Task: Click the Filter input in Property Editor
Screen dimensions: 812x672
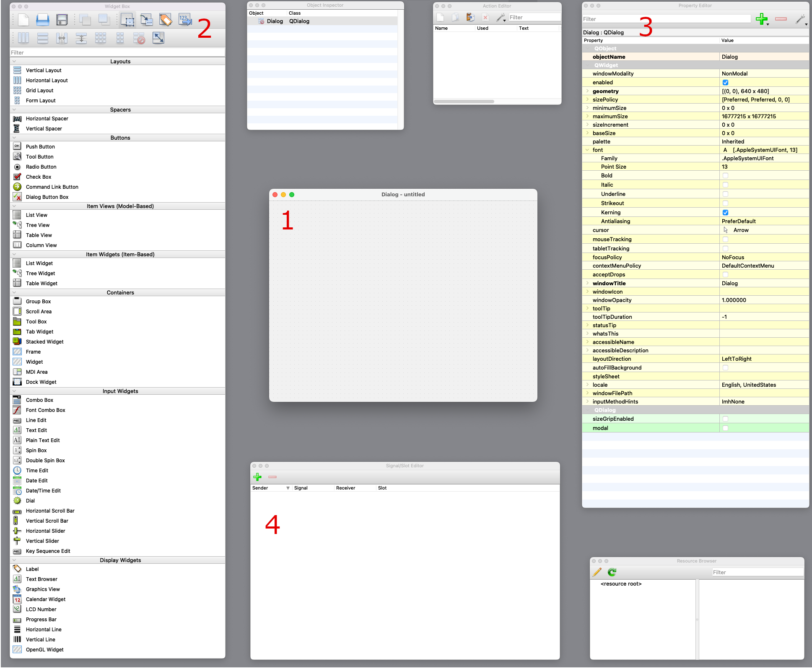Action: pos(667,18)
